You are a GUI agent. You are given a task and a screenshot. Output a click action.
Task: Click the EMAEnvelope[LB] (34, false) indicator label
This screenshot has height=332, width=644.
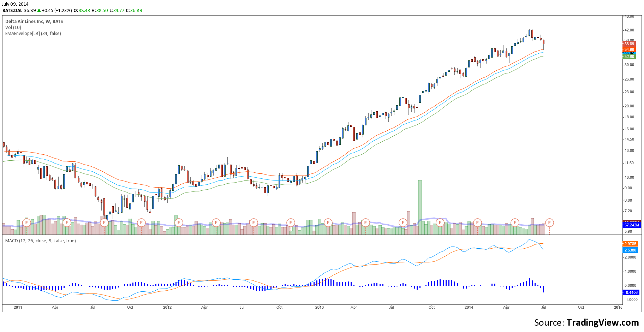[33, 34]
